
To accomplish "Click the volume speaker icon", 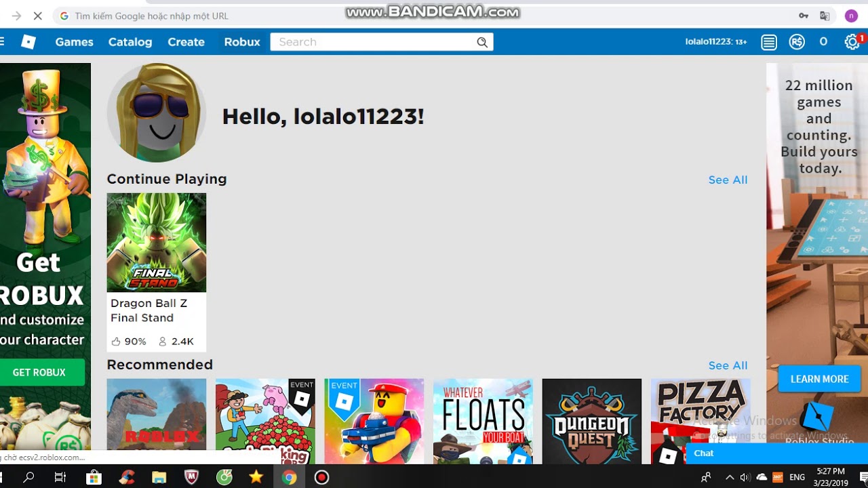I will [x=745, y=477].
